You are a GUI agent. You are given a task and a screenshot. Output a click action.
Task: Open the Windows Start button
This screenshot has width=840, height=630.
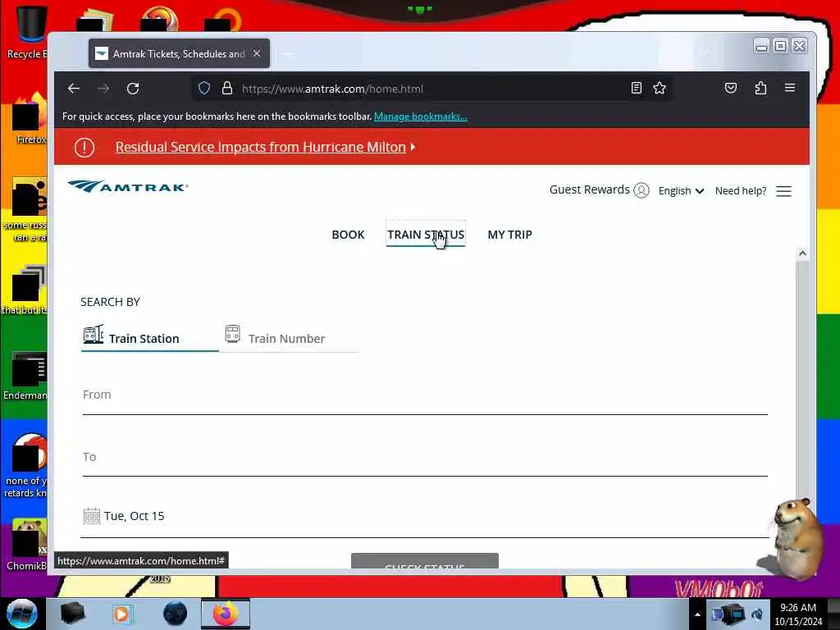coord(22,614)
